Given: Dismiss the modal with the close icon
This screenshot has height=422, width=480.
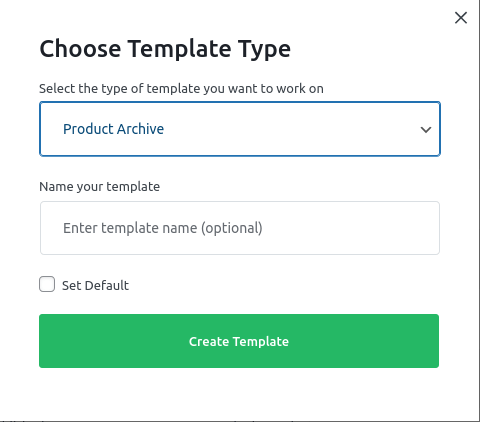Looking at the screenshot, I should [461, 18].
